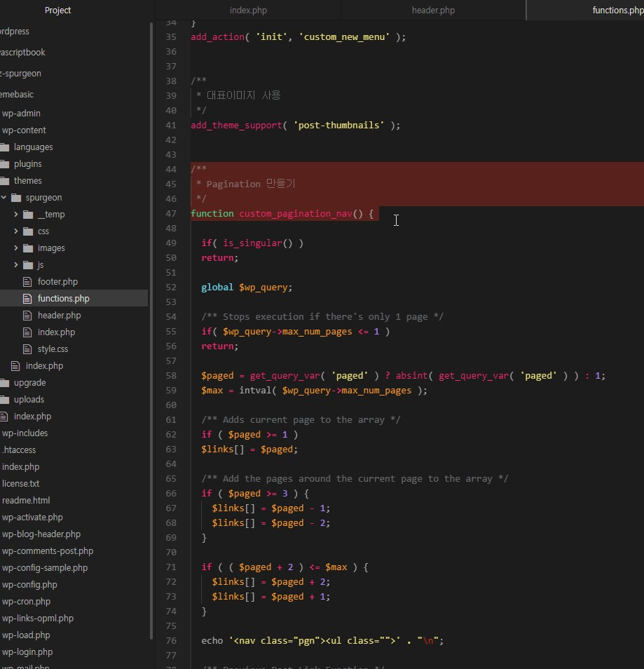The image size is (644, 669).
Task: Click 'echo' statement on line 76
Action: coord(212,641)
